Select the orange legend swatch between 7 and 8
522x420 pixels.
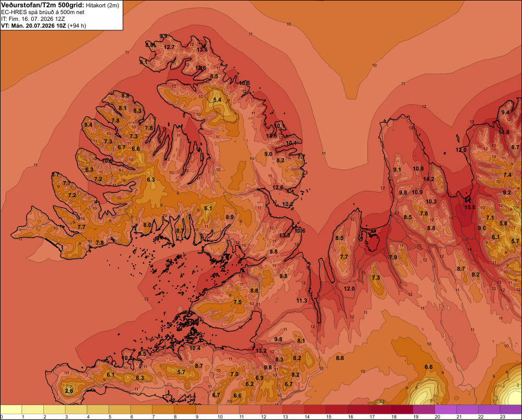[163, 410]
